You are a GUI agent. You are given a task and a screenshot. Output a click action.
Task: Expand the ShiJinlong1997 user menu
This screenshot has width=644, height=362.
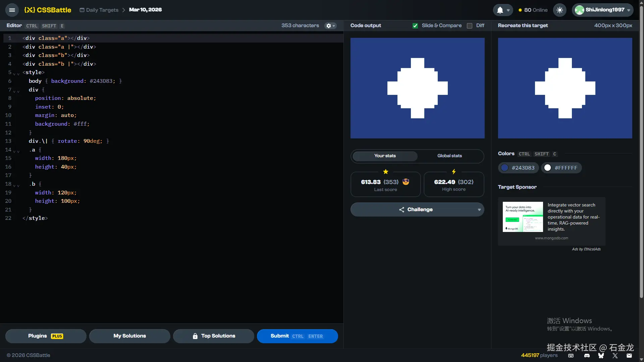(602, 10)
